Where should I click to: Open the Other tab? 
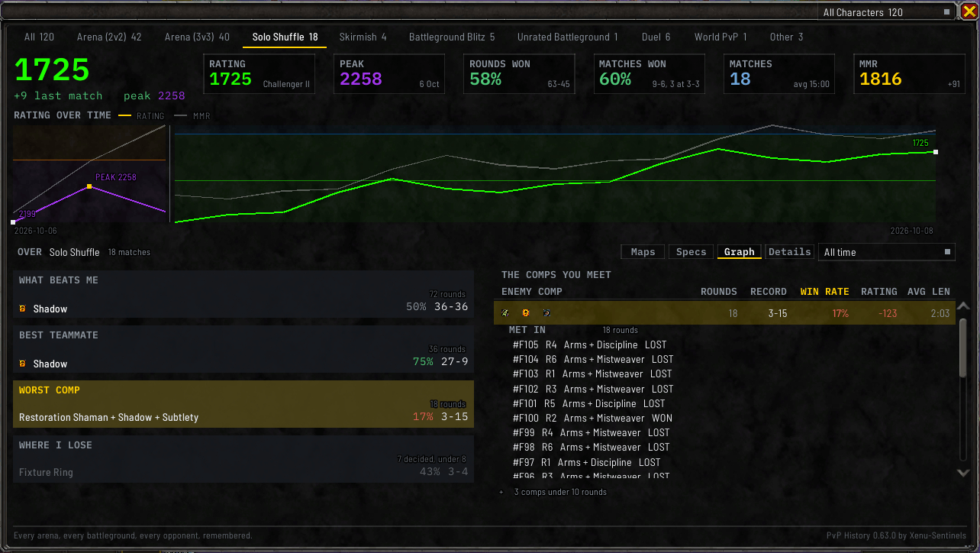pyautogui.click(x=786, y=37)
